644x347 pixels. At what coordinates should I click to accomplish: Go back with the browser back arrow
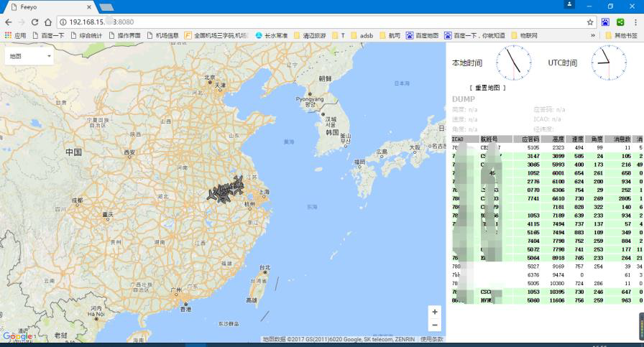point(8,22)
